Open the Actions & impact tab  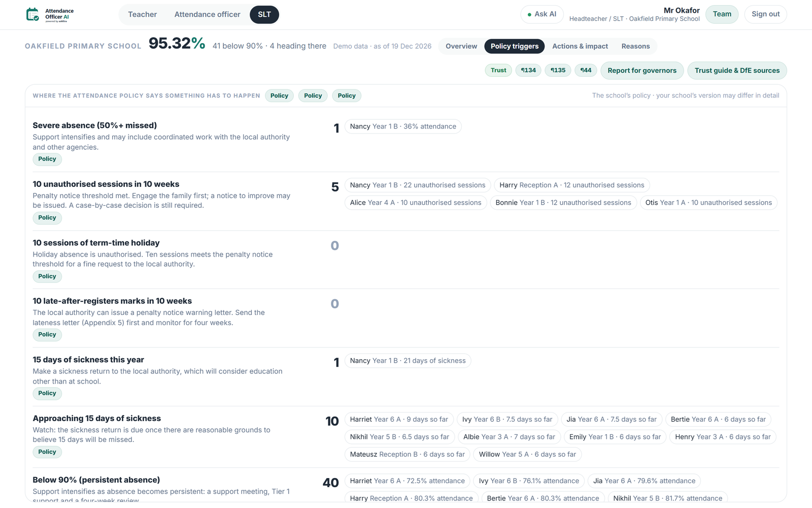pyautogui.click(x=580, y=46)
